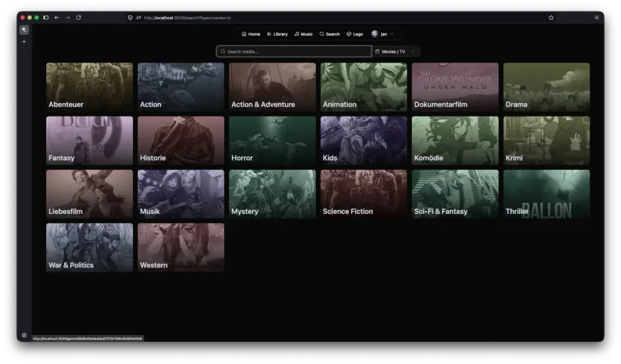This screenshot has width=621, height=364.
Task: Open the Search nav item
Action: [330, 34]
